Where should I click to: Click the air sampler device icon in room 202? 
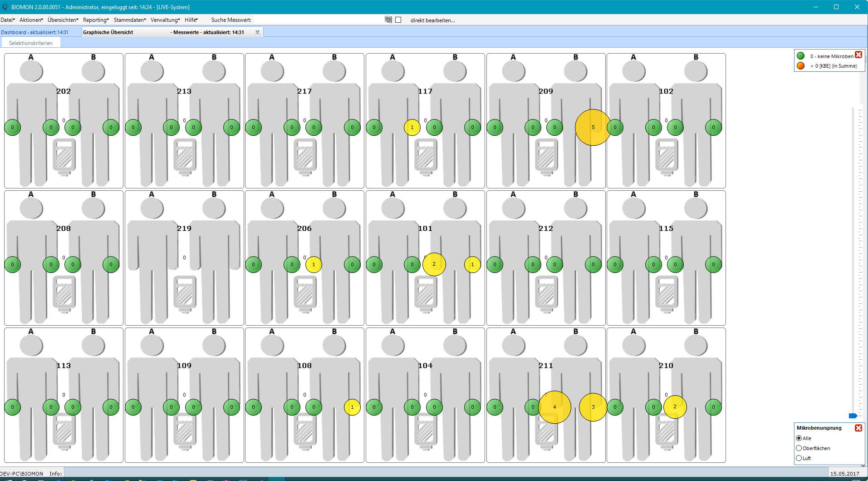[x=64, y=157]
